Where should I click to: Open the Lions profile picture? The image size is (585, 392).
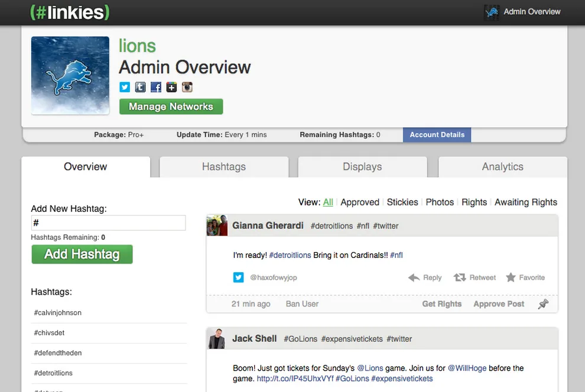point(70,75)
